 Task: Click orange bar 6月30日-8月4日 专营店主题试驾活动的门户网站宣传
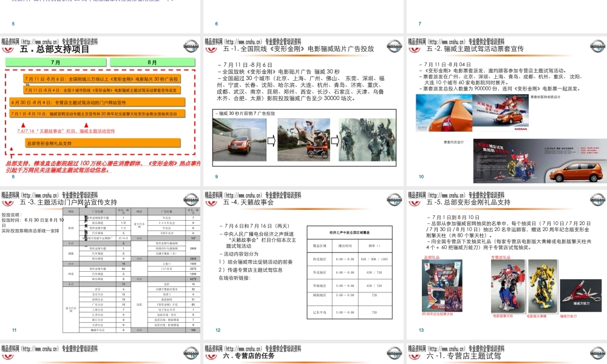[97, 103]
